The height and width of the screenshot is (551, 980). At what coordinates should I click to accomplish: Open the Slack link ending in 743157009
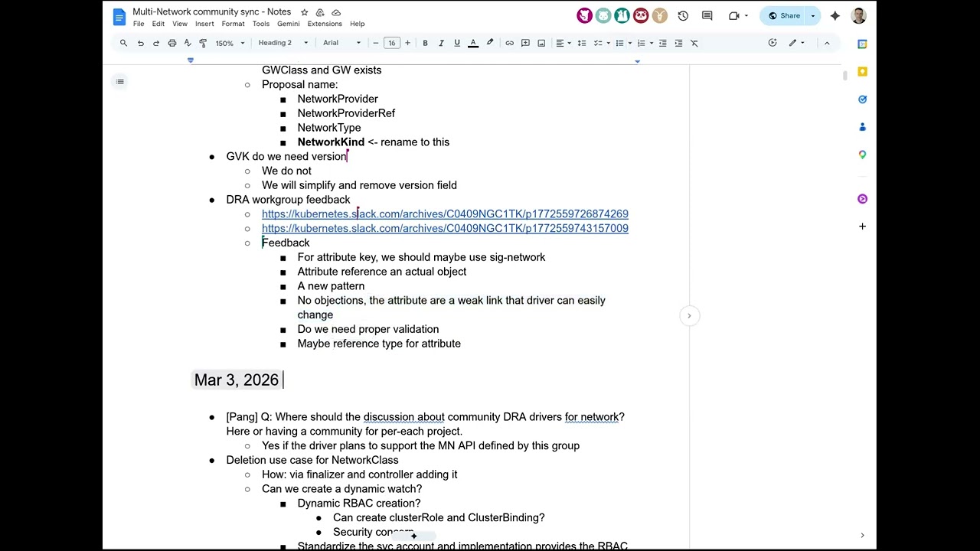point(445,228)
